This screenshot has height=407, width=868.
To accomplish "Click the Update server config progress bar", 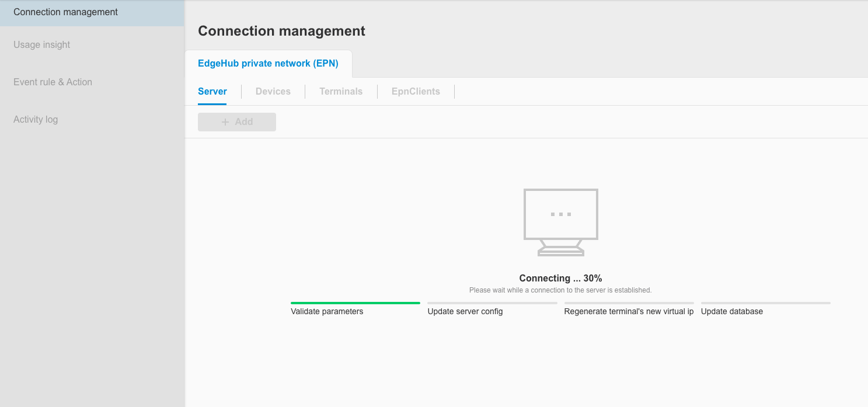I will (491, 303).
